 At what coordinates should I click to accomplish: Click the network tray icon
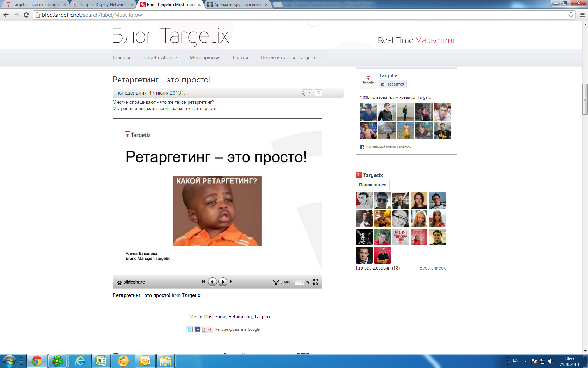tap(542, 361)
